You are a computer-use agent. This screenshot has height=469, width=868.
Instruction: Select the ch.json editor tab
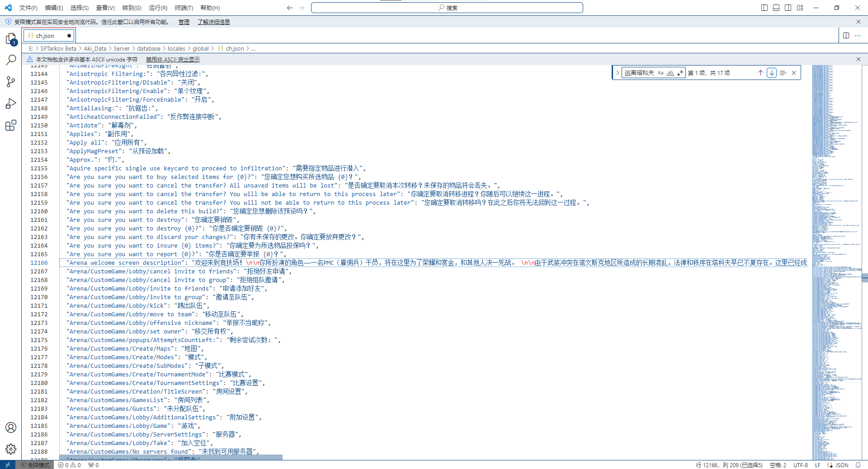click(x=45, y=36)
